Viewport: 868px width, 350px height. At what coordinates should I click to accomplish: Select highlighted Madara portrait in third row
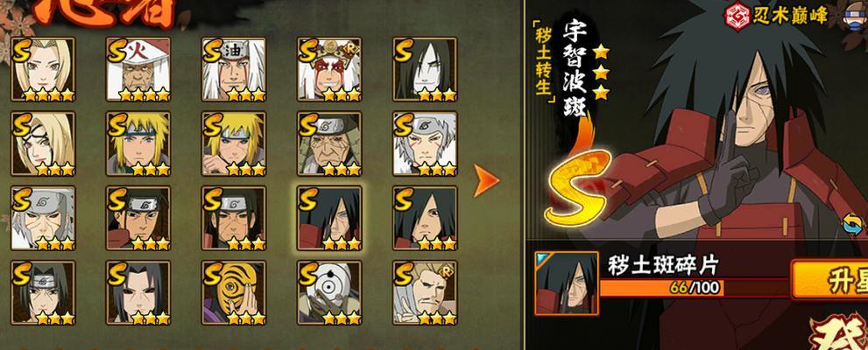pos(329,218)
